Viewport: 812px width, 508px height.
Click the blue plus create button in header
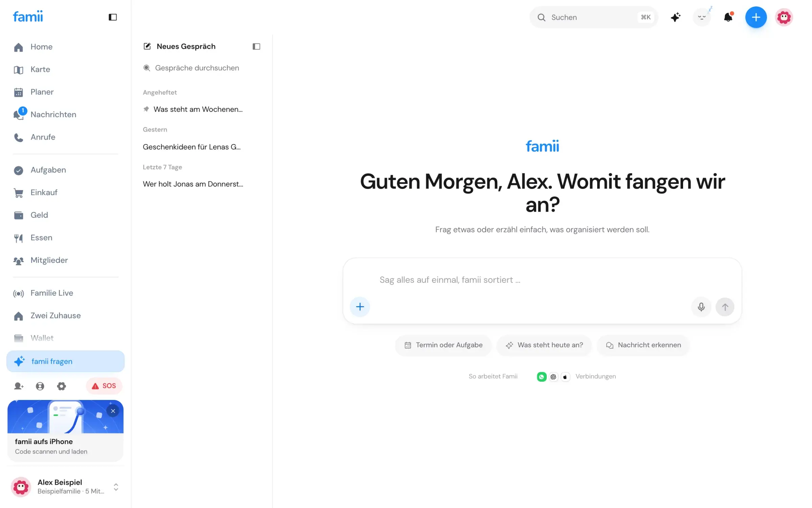pyautogui.click(x=756, y=17)
